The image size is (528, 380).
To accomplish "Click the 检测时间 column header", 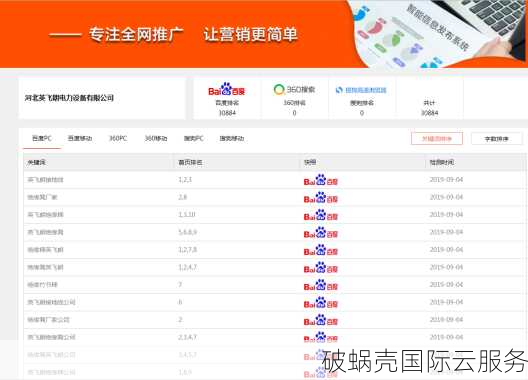I will pos(442,162).
